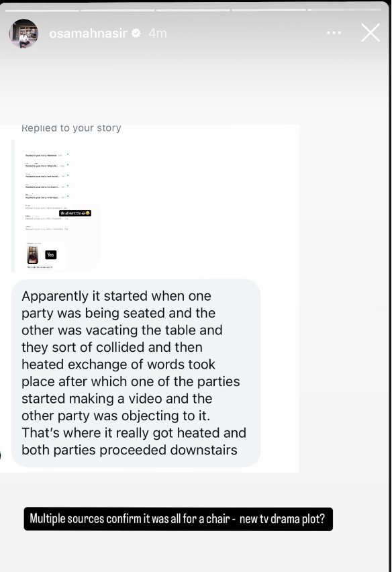Jump to the first story progress segment
The height and width of the screenshot is (572, 392).
[42, 10]
